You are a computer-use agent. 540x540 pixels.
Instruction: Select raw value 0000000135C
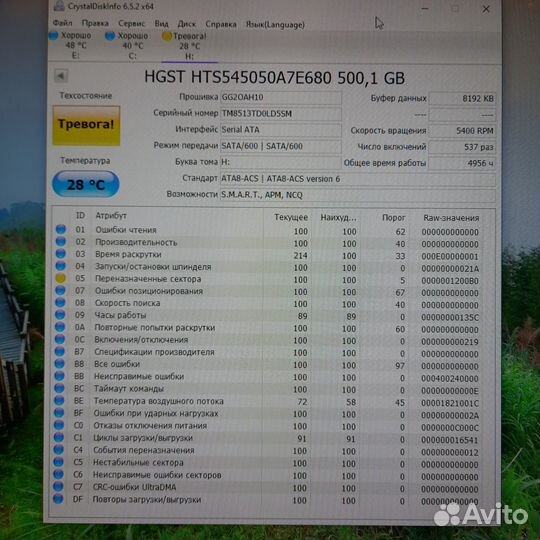point(450,318)
